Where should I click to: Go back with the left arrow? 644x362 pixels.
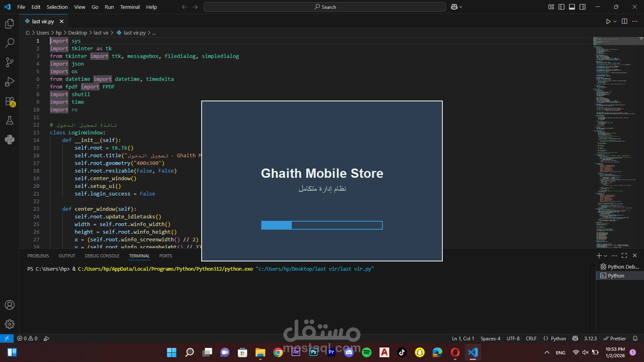[x=184, y=7]
